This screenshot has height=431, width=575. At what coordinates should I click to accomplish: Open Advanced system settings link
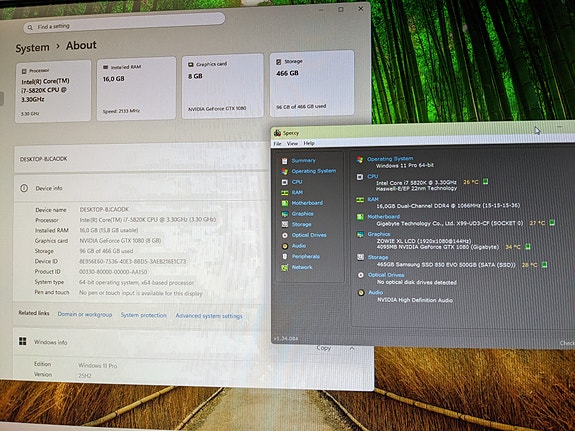pyautogui.click(x=209, y=316)
